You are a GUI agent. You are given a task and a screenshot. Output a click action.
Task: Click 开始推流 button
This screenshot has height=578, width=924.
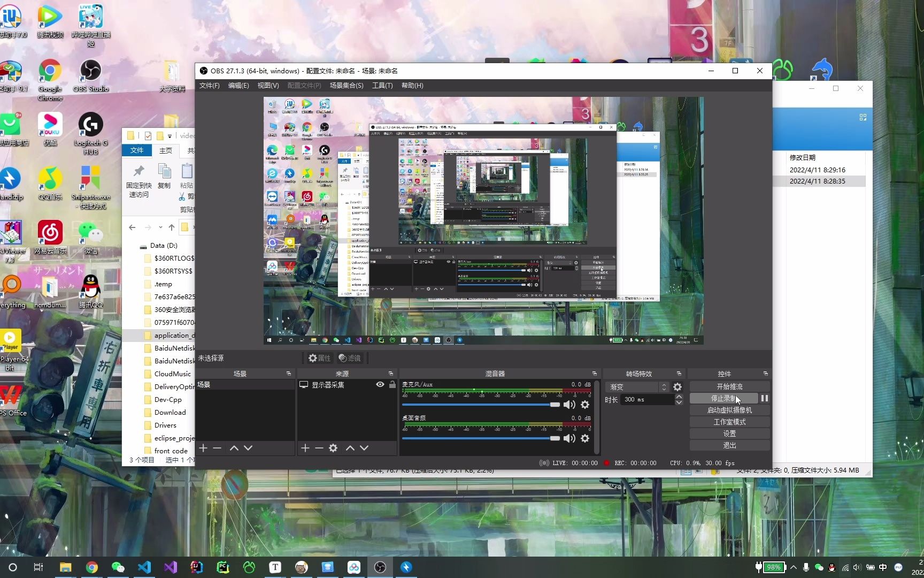[729, 386]
